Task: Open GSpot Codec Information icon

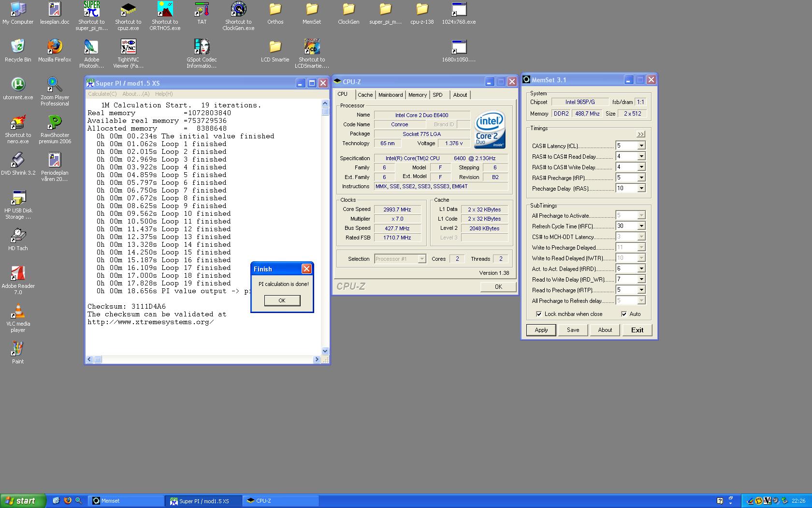Action: coord(202,54)
